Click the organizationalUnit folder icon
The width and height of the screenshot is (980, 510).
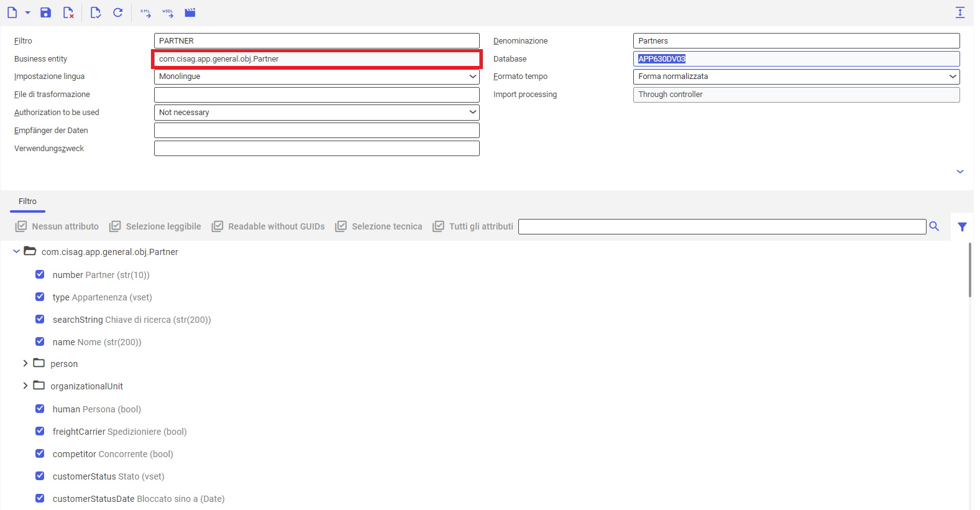39,386
